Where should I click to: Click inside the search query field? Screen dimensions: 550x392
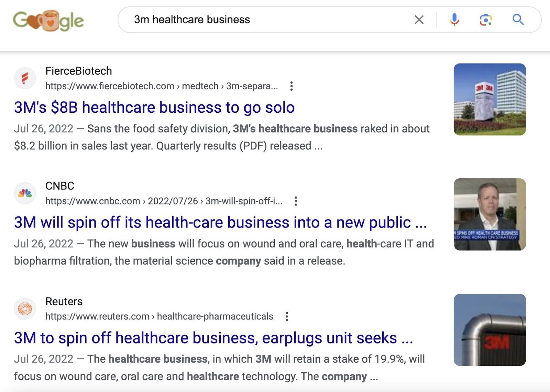(241, 20)
